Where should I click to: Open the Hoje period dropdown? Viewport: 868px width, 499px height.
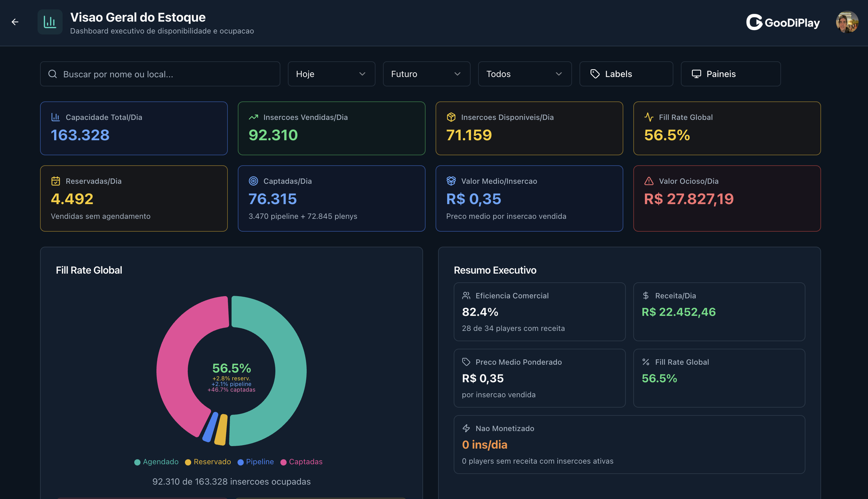click(331, 74)
